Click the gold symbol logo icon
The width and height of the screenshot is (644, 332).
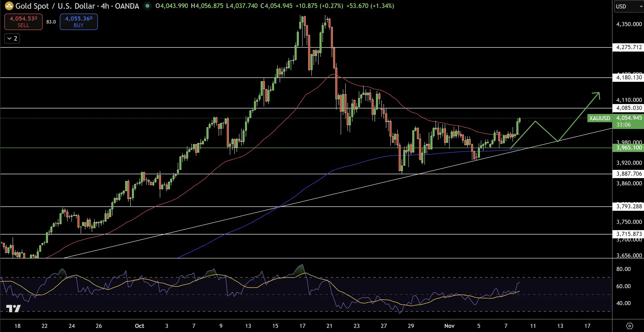(x=9, y=6)
